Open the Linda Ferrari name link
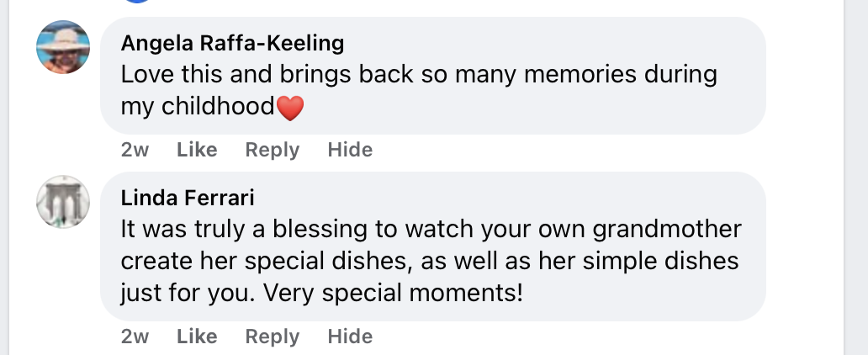This screenshot has height=355, width=868. (x=188, y=198)
